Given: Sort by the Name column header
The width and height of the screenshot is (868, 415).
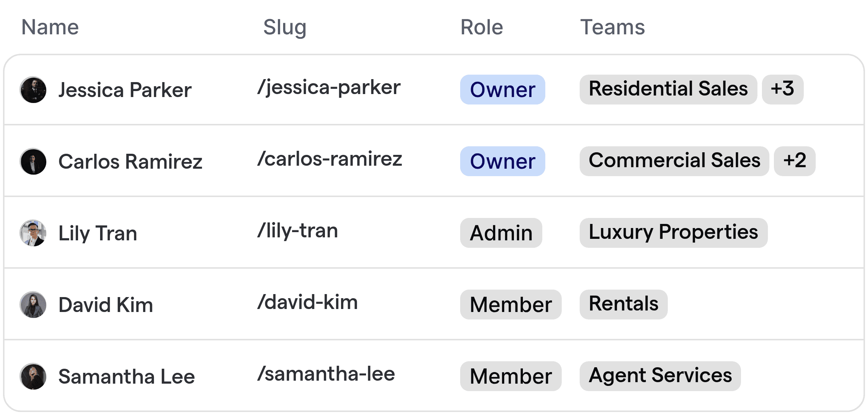Looking at the screenshot, I should click(x=50, y=27).
